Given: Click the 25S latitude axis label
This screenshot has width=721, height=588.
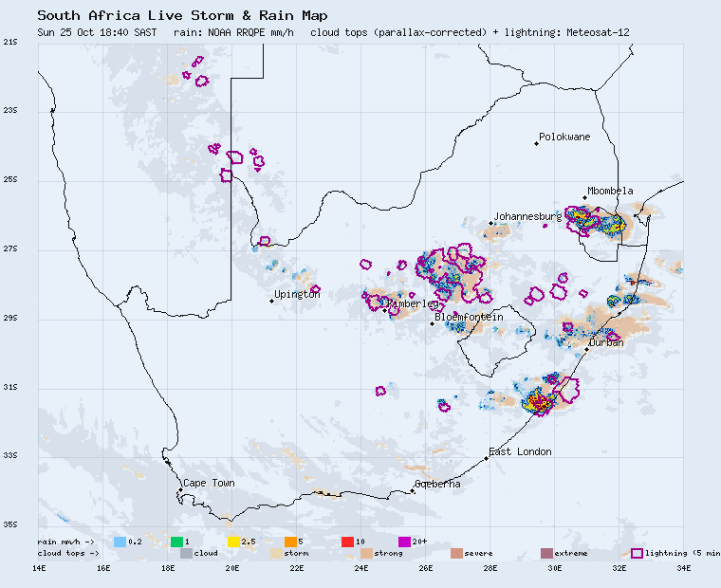Looking at the screenshot, I should pyautogui.click(x=10, y=179).
